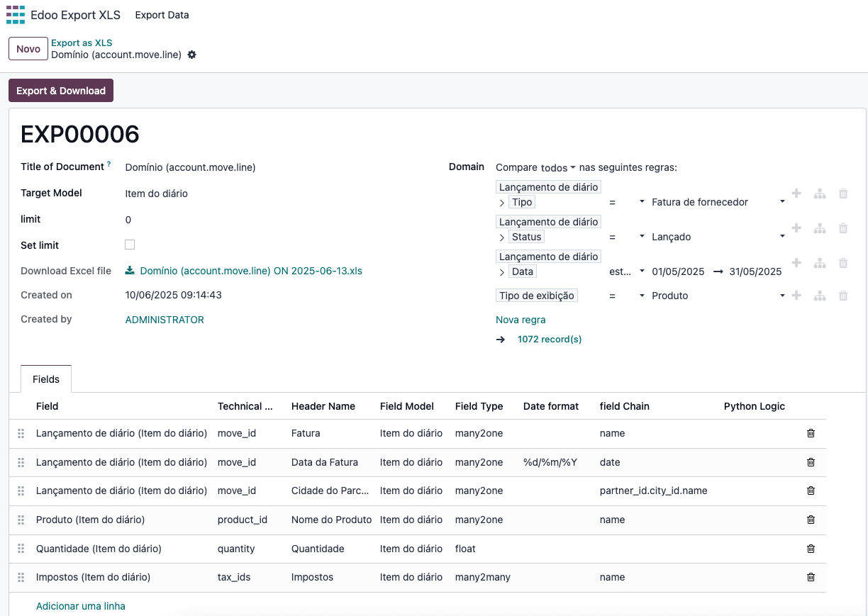Add rule after Tipo de exibição condition
Image resolution: width=868 pixels, height=616 pixels.
[796, 295]
